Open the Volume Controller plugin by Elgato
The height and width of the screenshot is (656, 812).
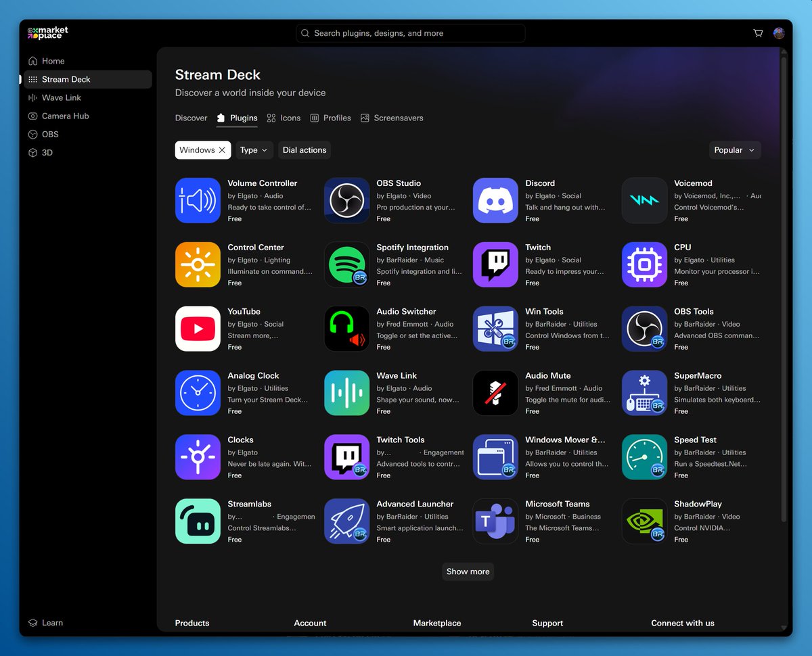[198, 200]
